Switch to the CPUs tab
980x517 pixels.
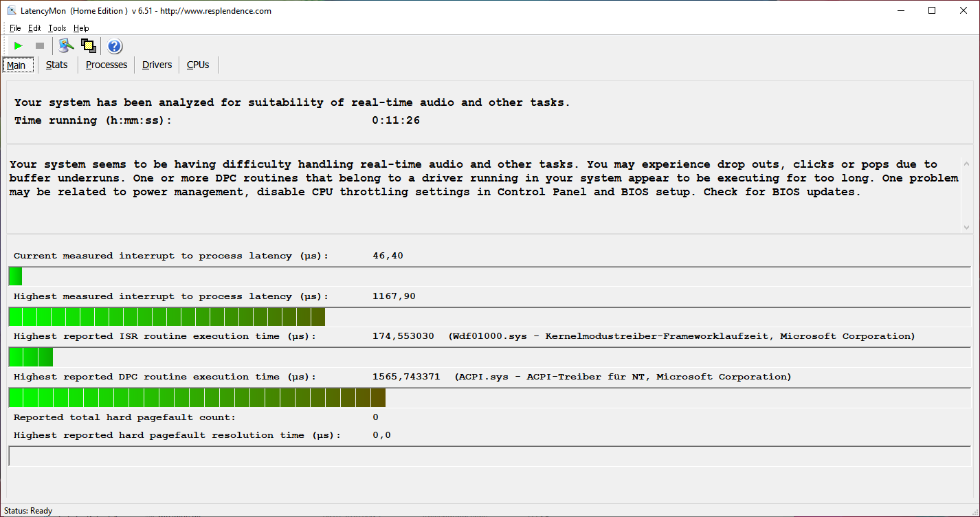[198, 65]
